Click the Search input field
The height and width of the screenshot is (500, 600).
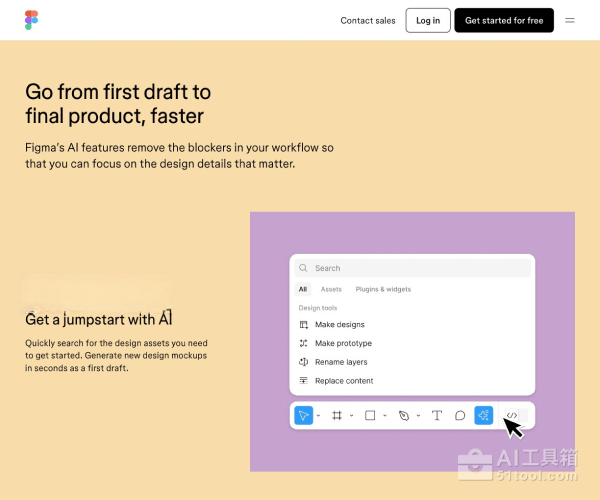coord(412,268)
